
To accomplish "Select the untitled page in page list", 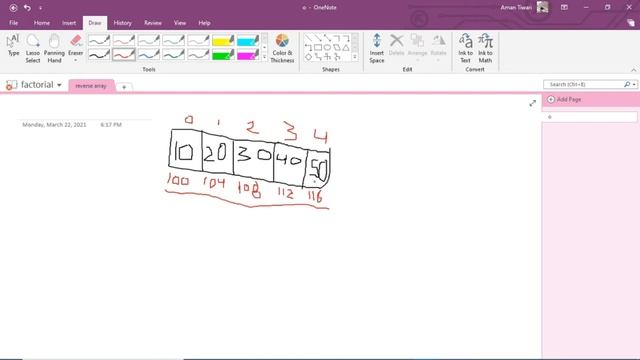I will [x=590, y=117].
